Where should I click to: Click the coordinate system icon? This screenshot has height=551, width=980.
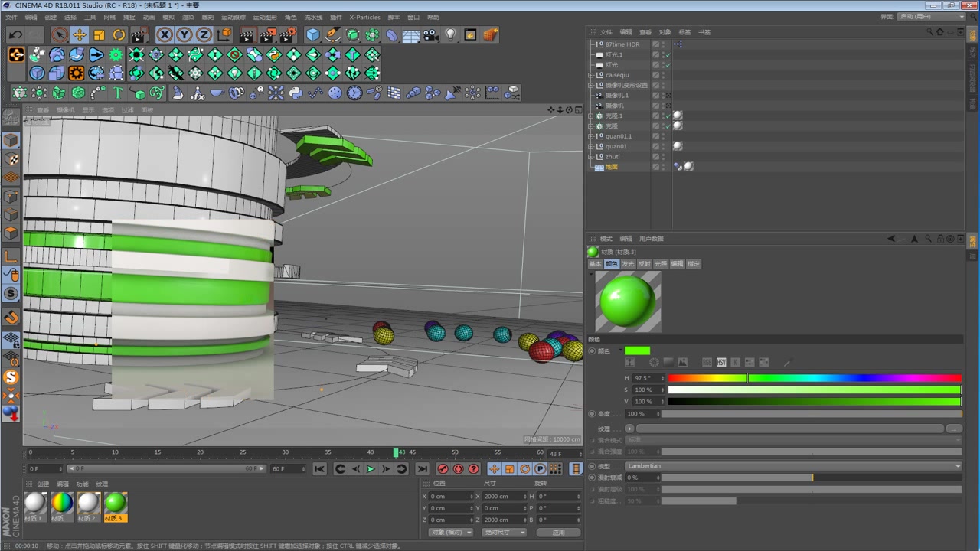click(x=224, y=34)
